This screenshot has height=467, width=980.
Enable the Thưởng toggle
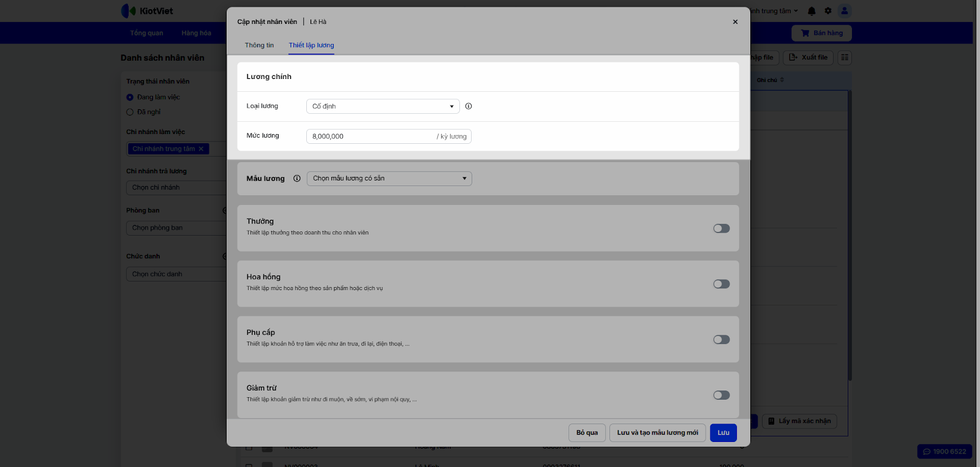click(722, 228)
